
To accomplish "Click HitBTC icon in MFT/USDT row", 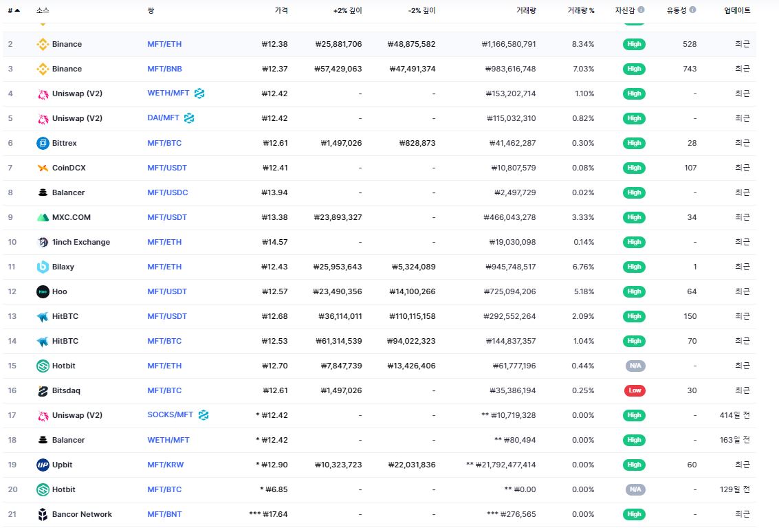I will click(43, 316).
